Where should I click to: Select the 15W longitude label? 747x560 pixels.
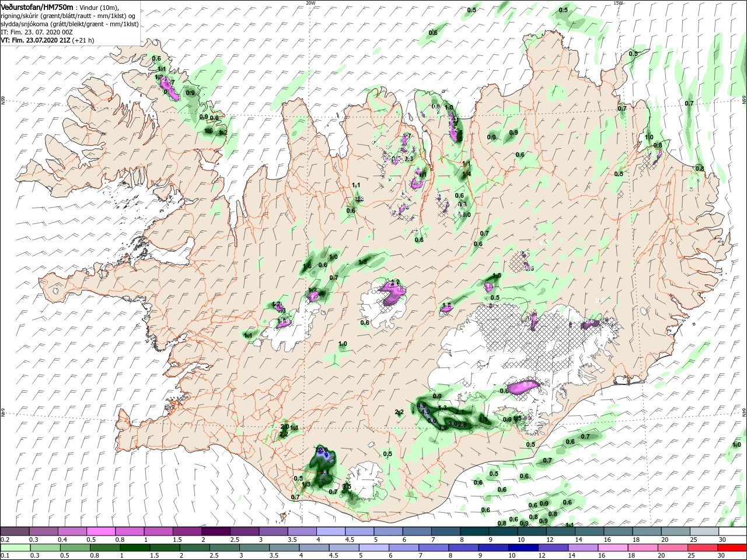click(618, 3)
